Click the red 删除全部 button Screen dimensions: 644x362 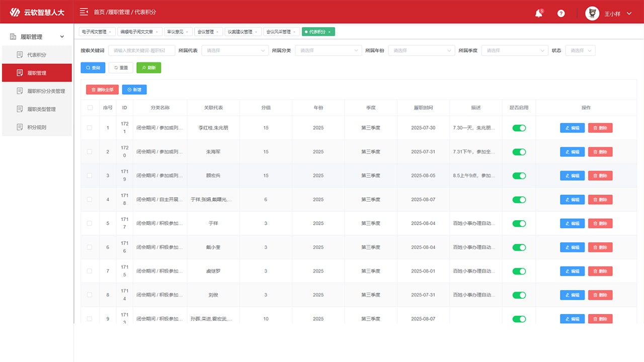click(102, 89)
